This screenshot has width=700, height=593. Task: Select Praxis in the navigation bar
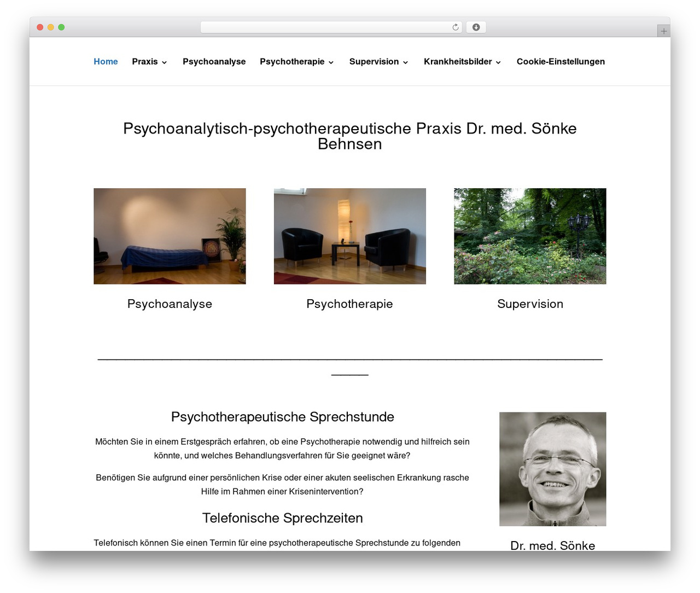pos(145,62)
